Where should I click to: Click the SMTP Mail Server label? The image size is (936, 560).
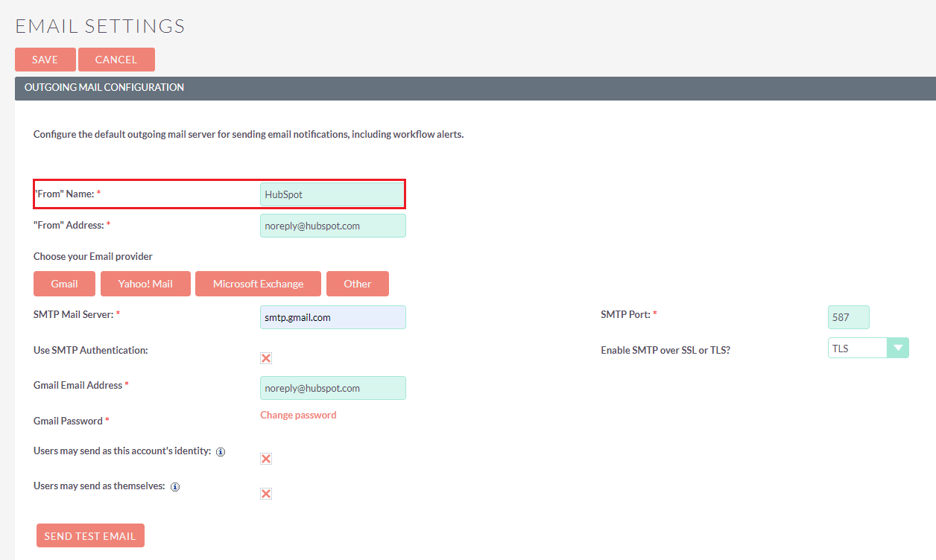click(77, 315)
